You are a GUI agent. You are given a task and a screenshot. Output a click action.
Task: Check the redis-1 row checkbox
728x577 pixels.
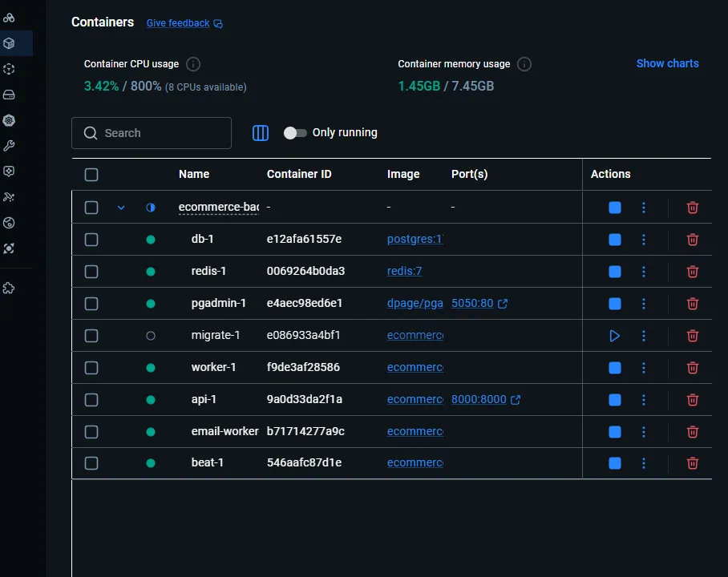(x=91, y=272)
